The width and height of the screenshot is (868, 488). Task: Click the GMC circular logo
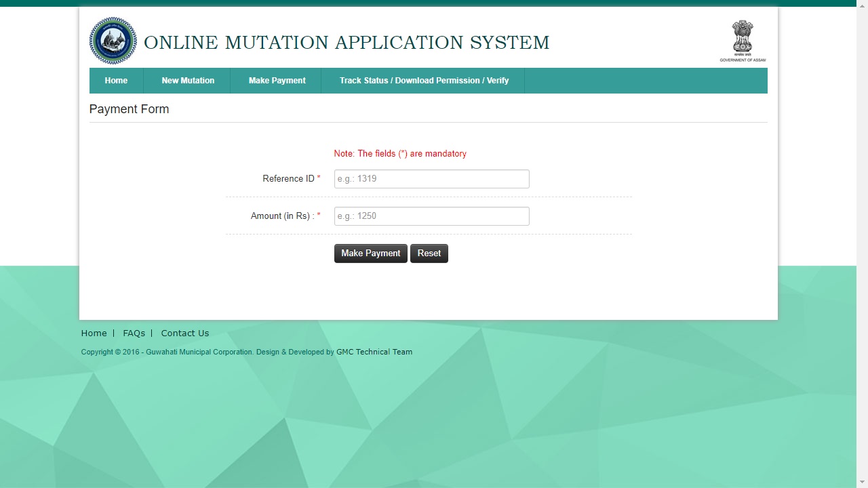113,41
